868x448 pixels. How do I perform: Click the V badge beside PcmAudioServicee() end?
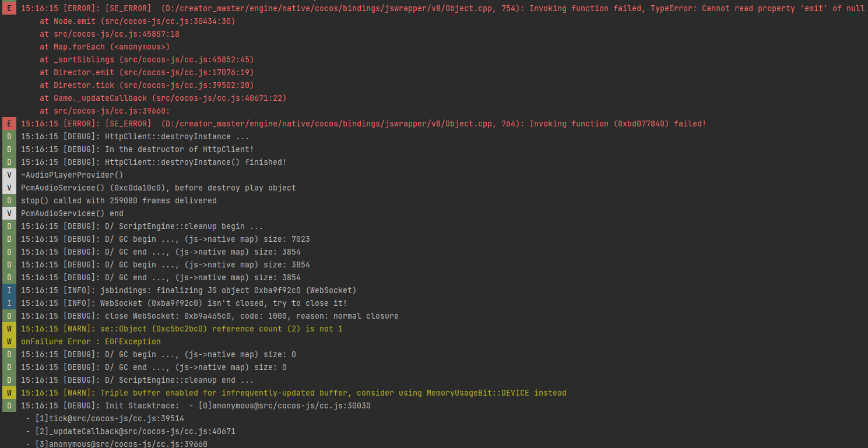pyautogui.click(x=9, y=213)
